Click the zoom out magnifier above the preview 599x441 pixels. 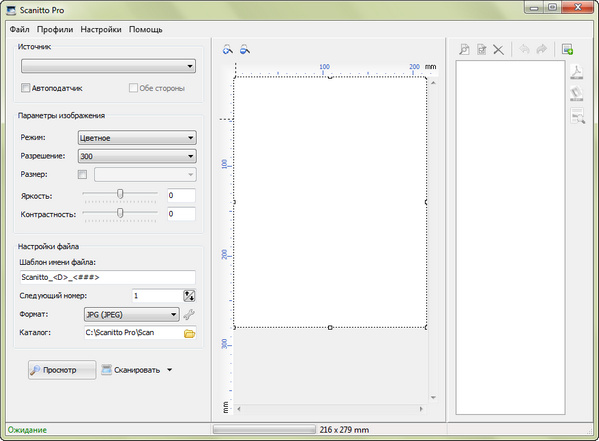point(245,49)
